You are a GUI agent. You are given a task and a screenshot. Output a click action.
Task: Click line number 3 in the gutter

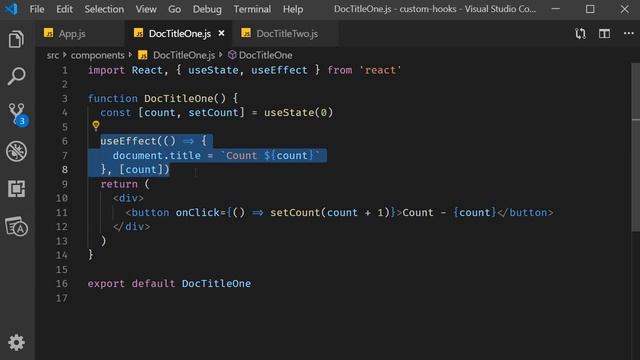[x=64, y=98]
